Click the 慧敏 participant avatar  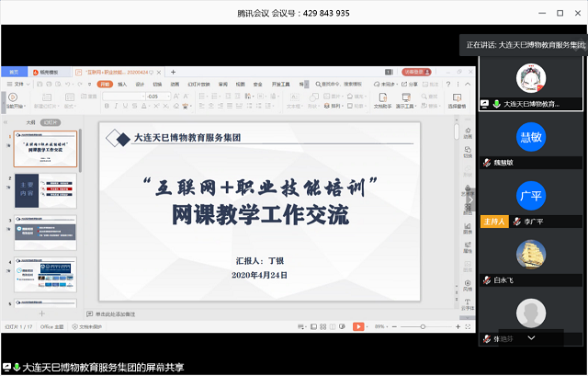point(531,137)
